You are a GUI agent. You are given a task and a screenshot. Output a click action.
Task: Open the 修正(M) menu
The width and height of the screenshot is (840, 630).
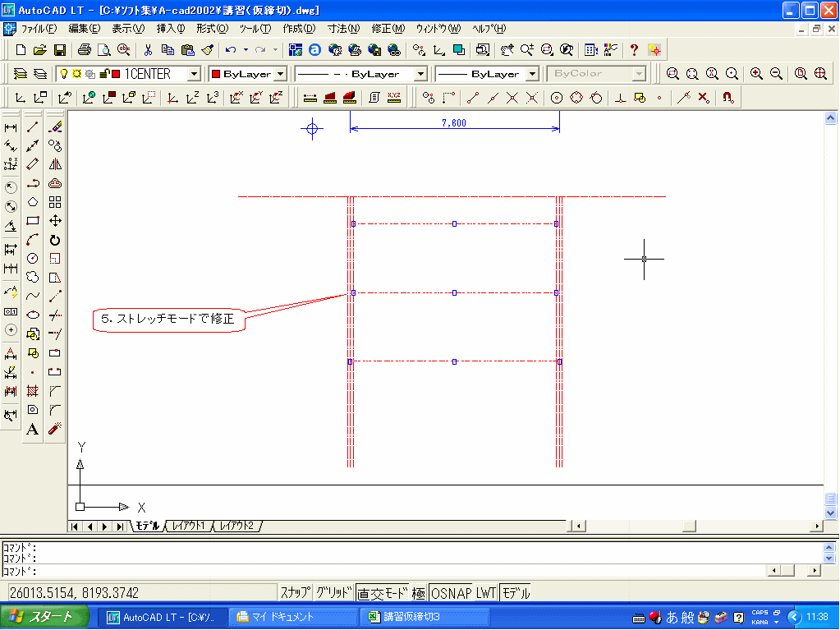click(x=388, y=29)
